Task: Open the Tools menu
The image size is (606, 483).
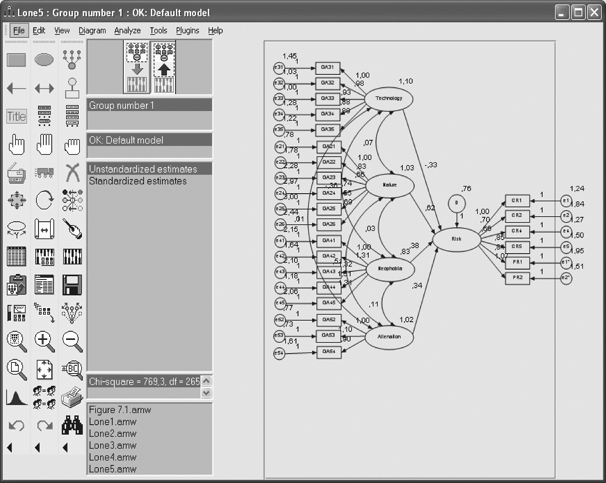Action: pos(158,31)
